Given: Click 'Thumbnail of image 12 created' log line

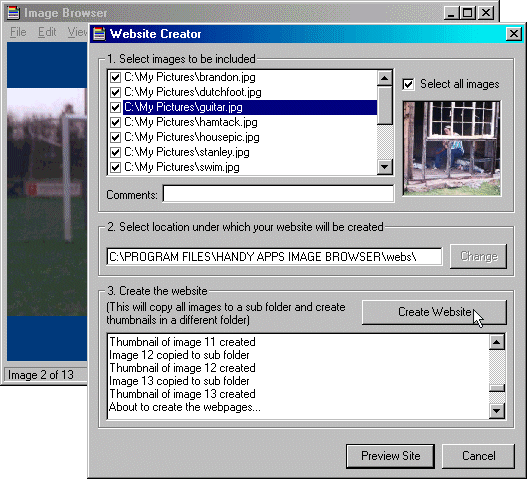Looking at the screenshot, I should point(182,368).
